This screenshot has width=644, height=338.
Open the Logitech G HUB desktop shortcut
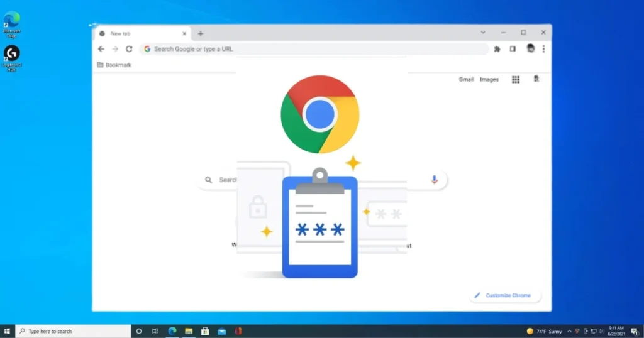tap(11, 58)
